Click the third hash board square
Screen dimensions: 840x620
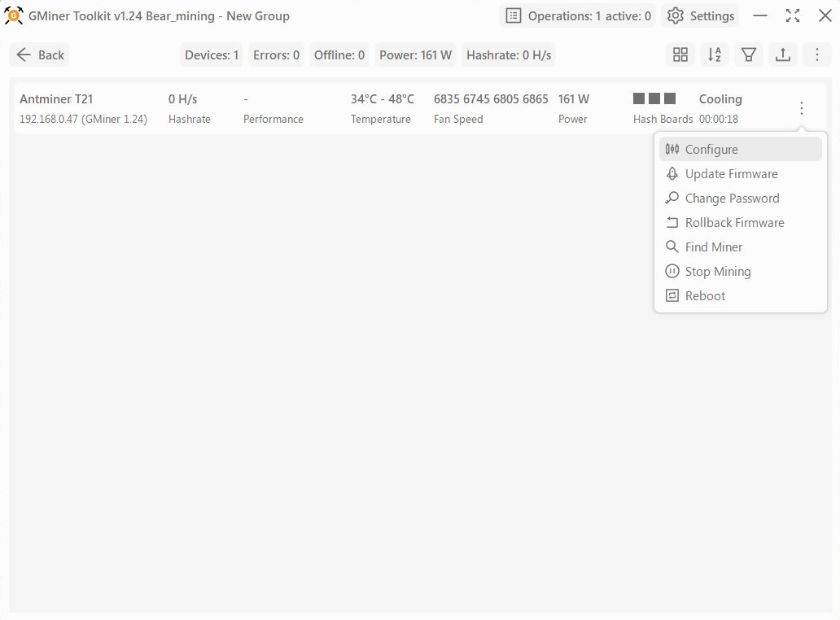coord(670,98)
